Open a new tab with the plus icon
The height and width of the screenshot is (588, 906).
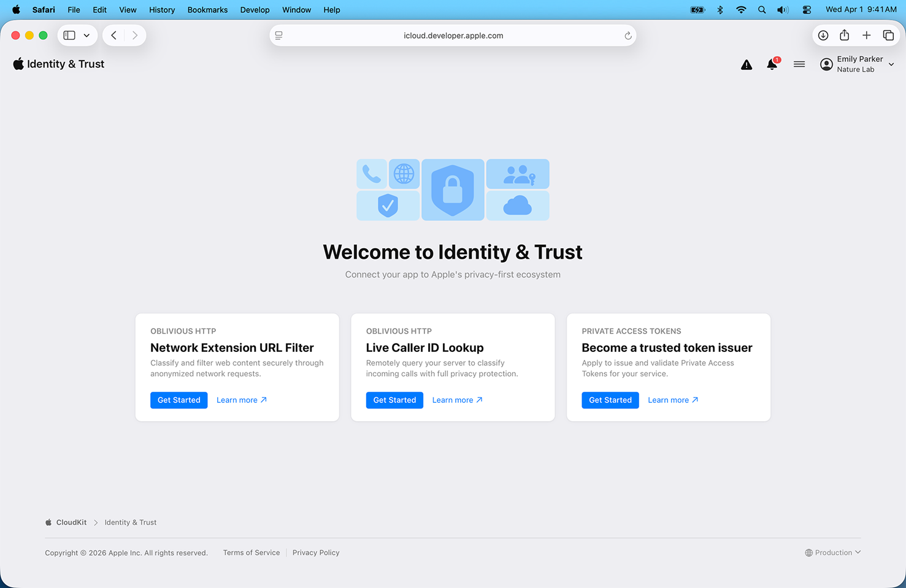(x=866, y=36)
